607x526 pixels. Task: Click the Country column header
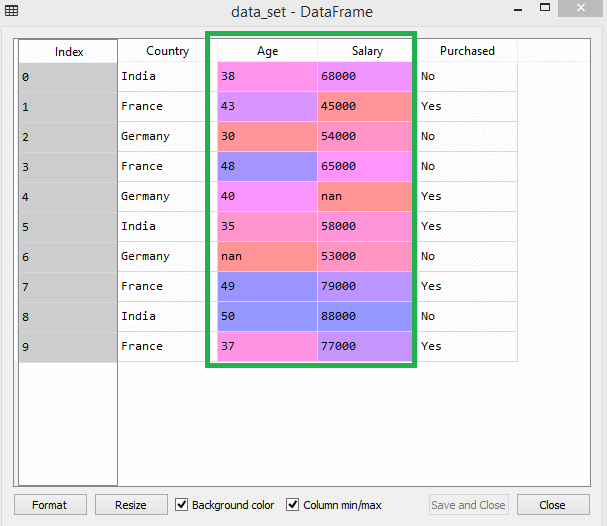click(167, 51)
